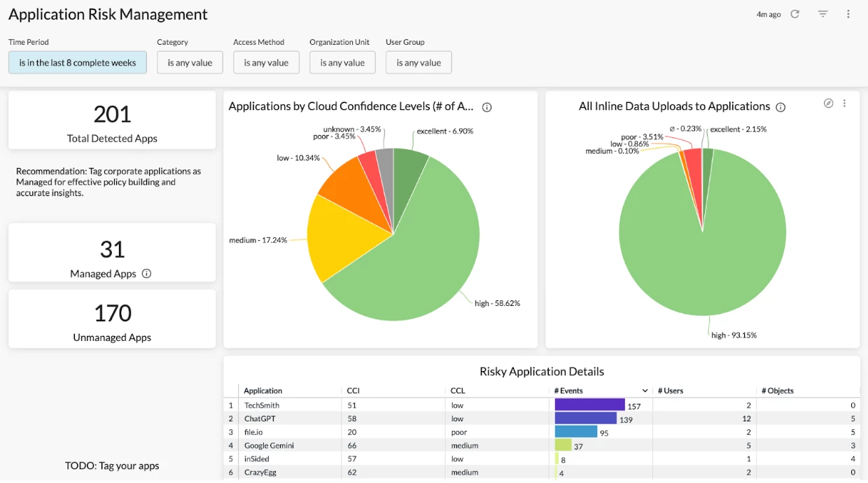
Task: Click info icon beside Cloud Confidence Levels title
Action: tap(487, 107)
